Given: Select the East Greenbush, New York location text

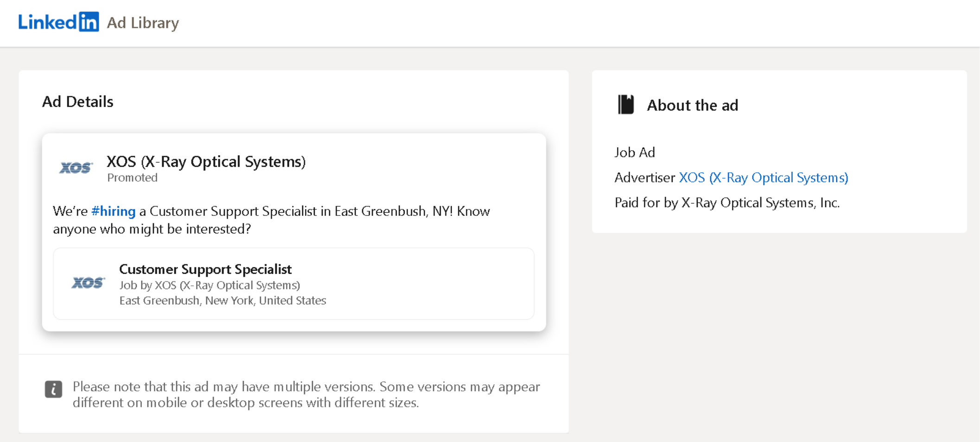Looking at the screenshot, I should point(223,300).
